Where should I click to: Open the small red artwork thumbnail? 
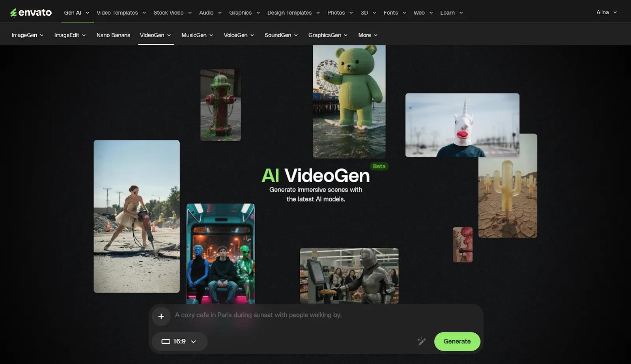click(x=463, y=245)
